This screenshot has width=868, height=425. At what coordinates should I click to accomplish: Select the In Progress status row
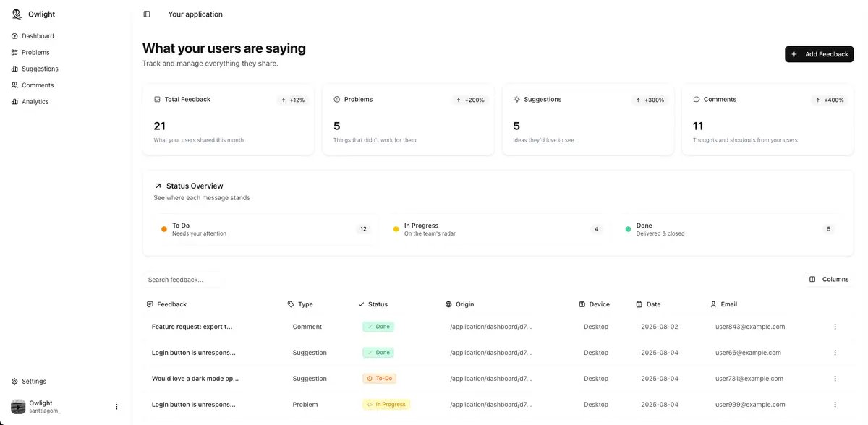(498, 229)
